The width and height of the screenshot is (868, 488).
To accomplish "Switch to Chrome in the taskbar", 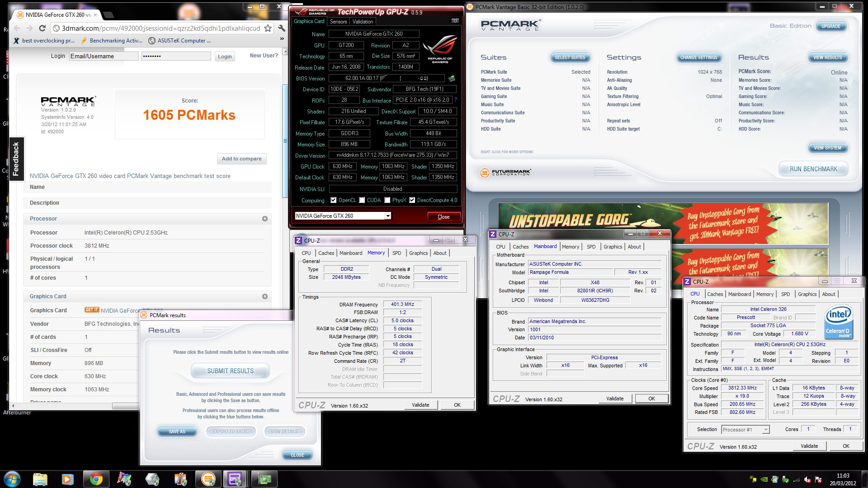I will click(96, 479).
